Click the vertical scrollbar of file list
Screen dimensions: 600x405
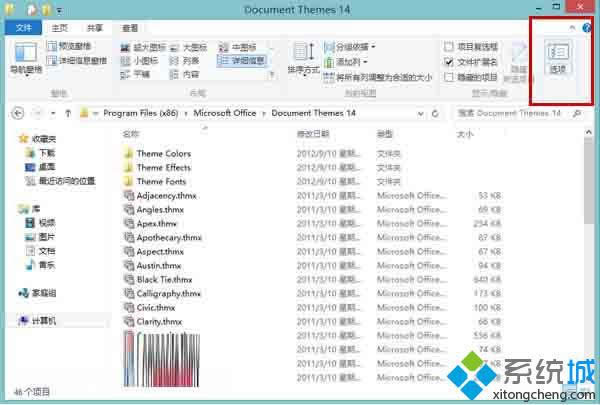coord(589,182)
